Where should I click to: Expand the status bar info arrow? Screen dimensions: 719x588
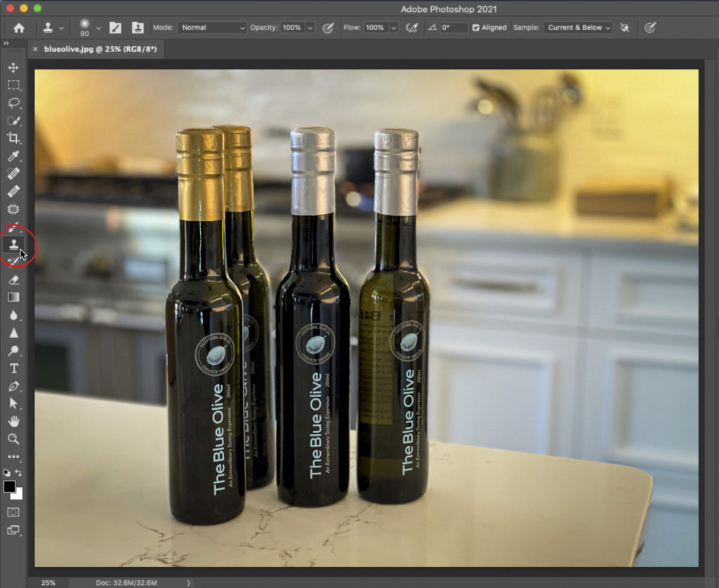click(188, 583)
